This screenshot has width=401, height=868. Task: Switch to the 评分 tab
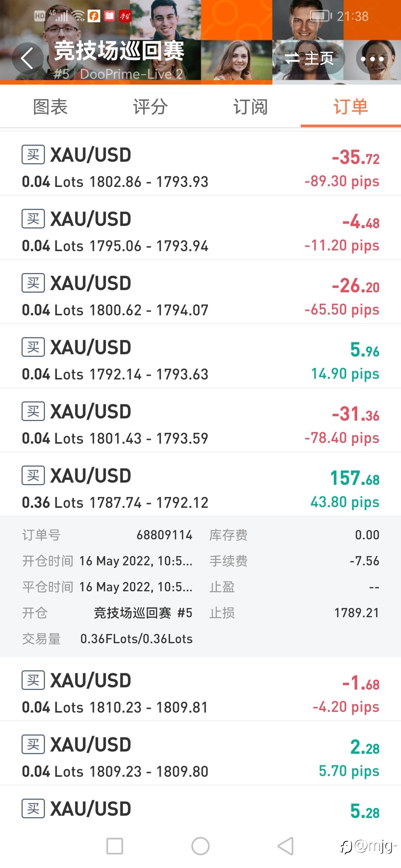pyautogui.click(x=150, y=107)
